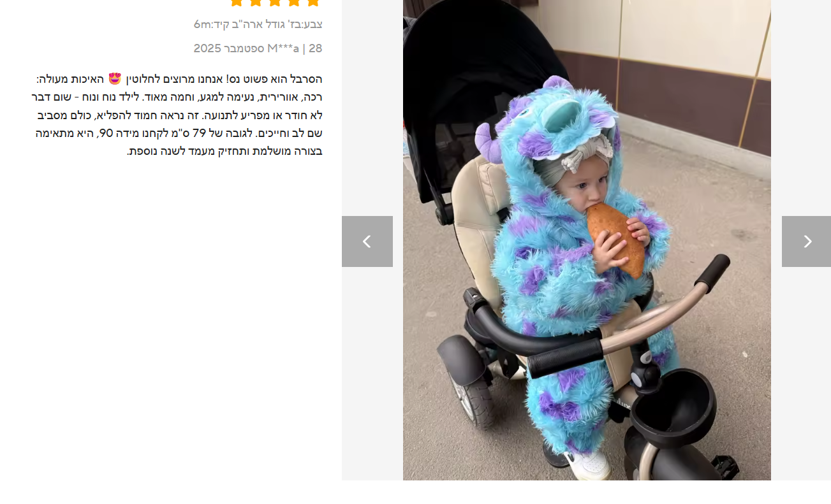Go to the previous review photo

coord(367,241)
